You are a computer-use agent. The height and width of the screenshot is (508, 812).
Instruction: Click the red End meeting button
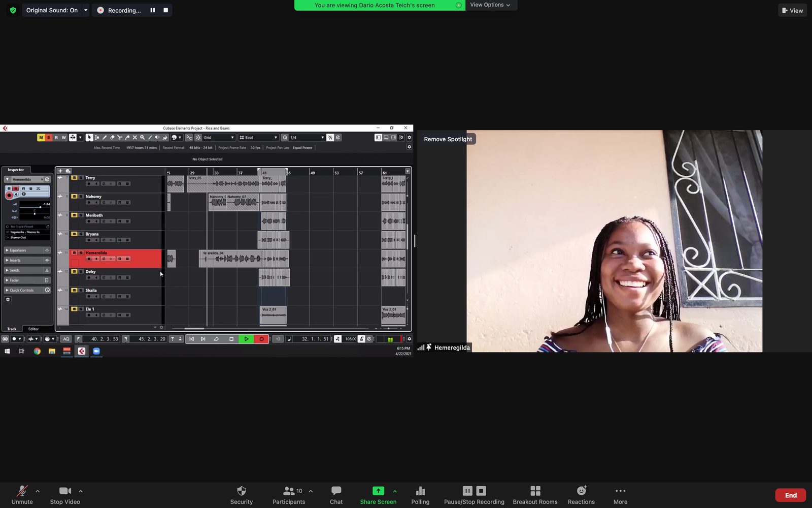tap(790, 495)
